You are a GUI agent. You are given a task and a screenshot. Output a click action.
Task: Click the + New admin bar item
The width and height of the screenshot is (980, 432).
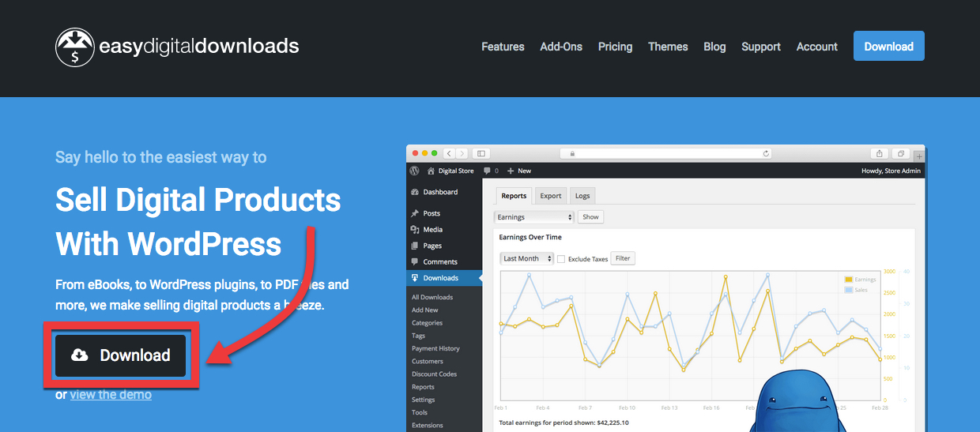point(519,171)
